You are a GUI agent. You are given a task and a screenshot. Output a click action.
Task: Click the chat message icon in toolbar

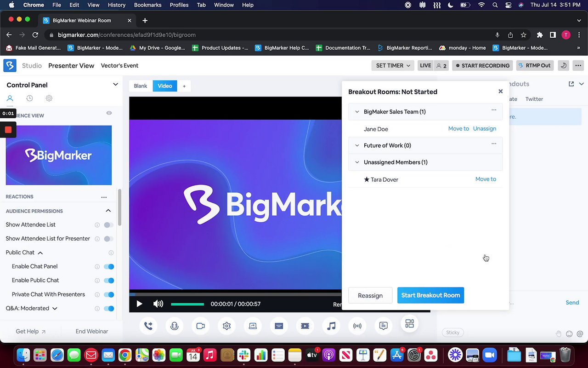point(384,326)
